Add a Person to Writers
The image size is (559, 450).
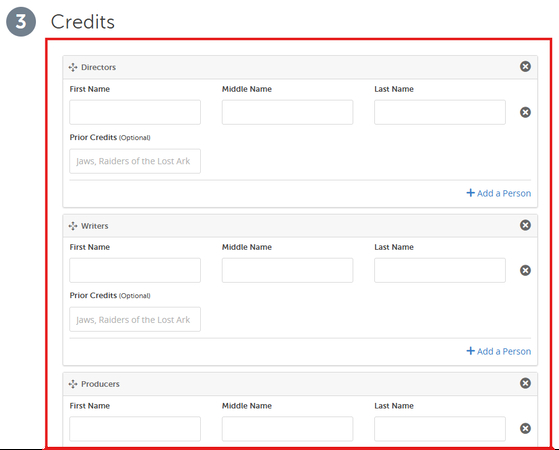499,351
